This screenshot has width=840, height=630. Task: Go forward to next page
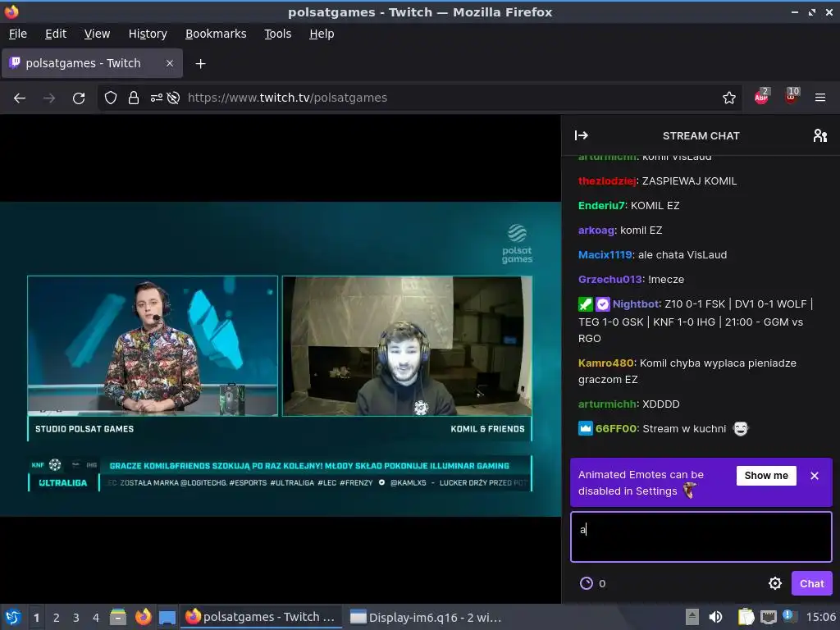[49, 98]
